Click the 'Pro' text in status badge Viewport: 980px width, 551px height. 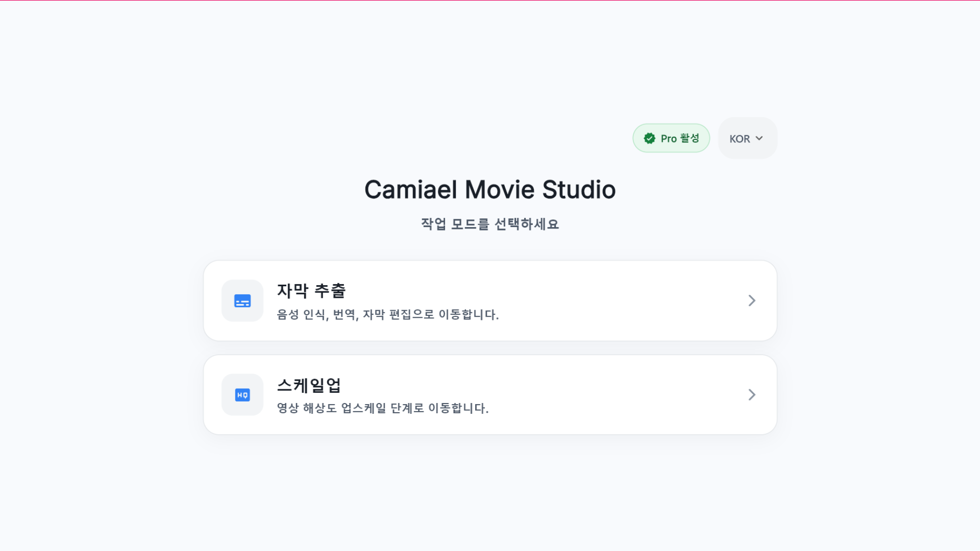(668, 139)
